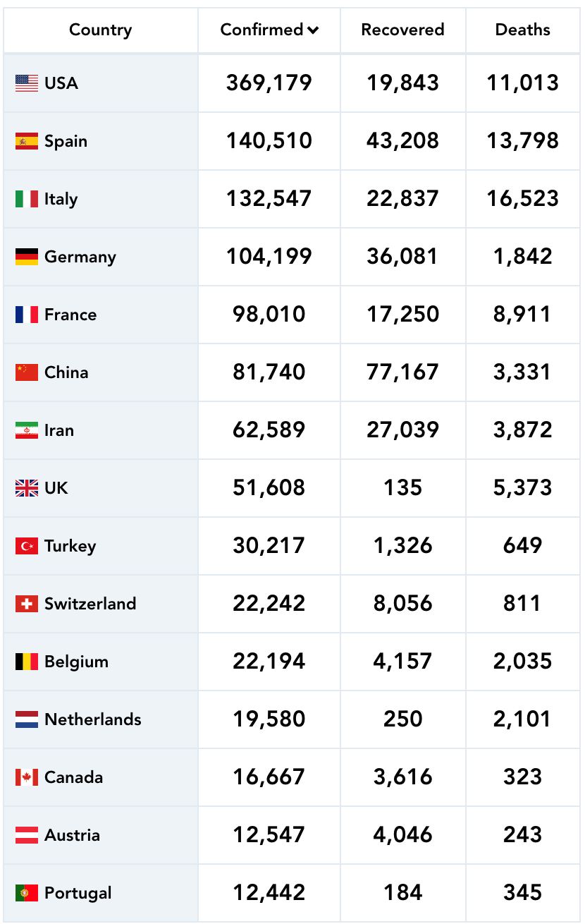Click the Spain flag icon

[27, 141]
